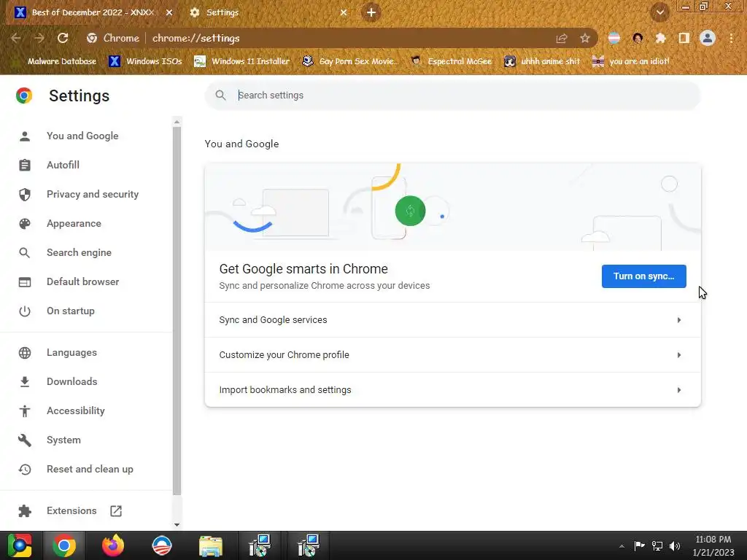Open a new tab with the plus button
The height and width of the screenshot is (560, 747).
pyautogui.click(x=371, y=12)
